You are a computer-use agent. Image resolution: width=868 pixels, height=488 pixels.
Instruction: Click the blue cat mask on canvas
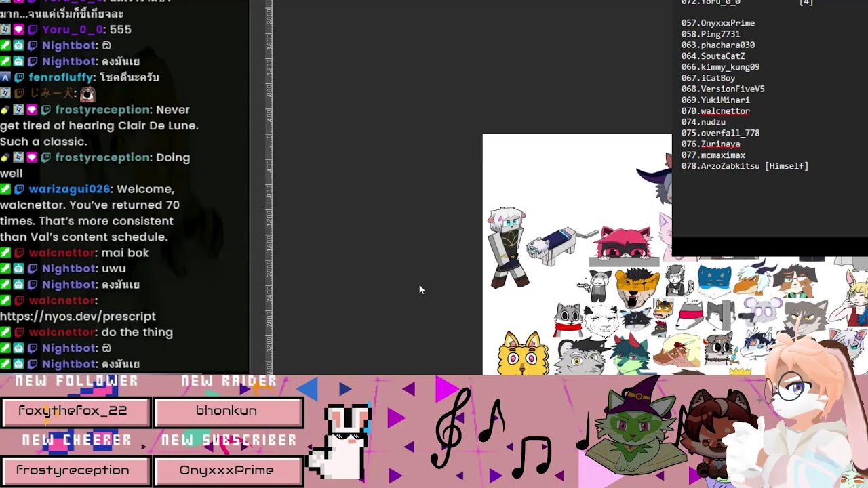coord(714,281)
